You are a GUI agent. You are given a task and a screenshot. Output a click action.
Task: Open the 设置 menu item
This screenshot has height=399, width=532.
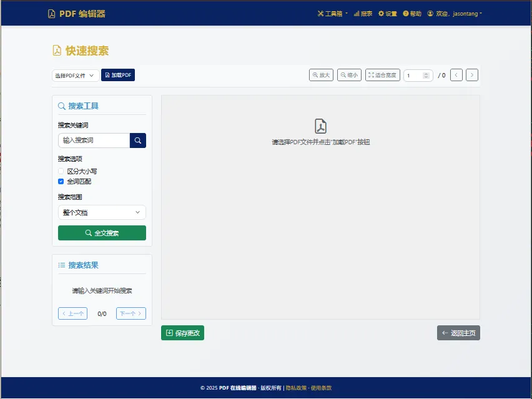(388, 14)
